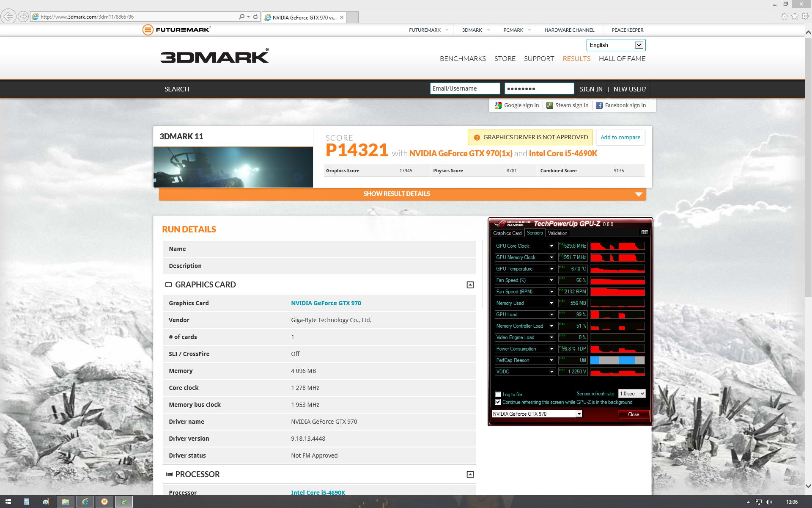Click the volume speaker tray icon
Screen dimensions: 812x508
(769, 502)
